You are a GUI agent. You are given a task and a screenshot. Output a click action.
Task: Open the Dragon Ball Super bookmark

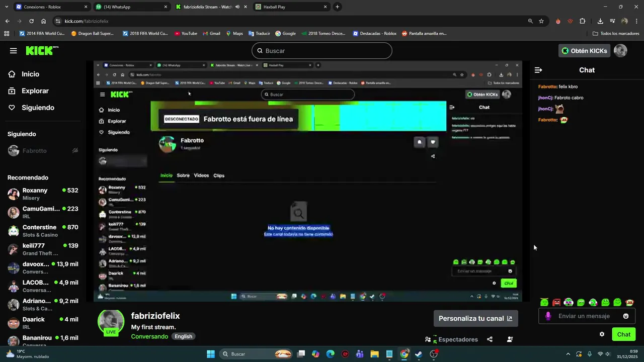92,34
